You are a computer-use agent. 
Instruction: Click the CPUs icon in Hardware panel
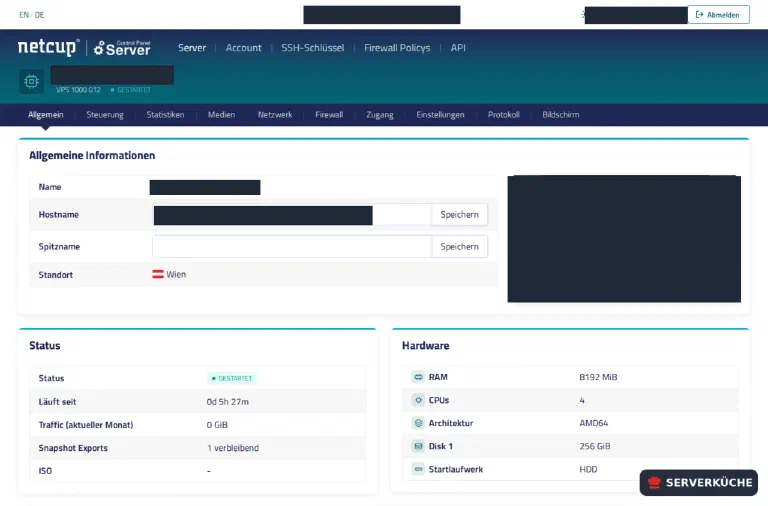coord(418,400)
